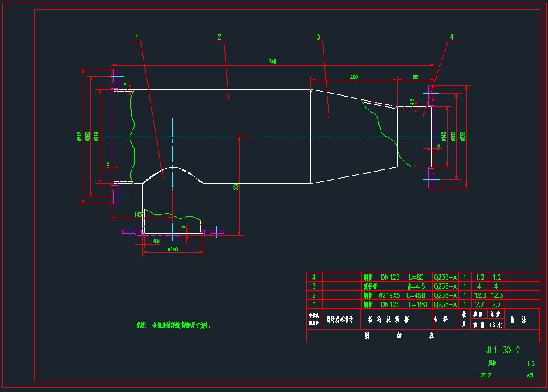This screenshot has height=392, width=548.
Task: Click the 20.2 total weight value
Action: click(x=486, y=376)
